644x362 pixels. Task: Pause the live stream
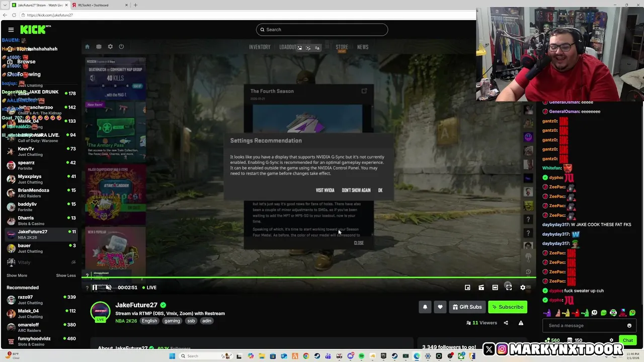95,288
